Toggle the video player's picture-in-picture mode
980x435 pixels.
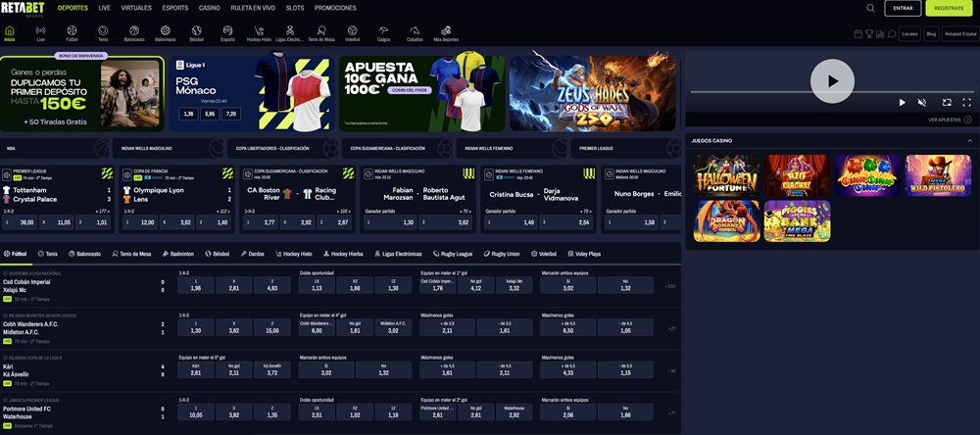tap(946, 102)
